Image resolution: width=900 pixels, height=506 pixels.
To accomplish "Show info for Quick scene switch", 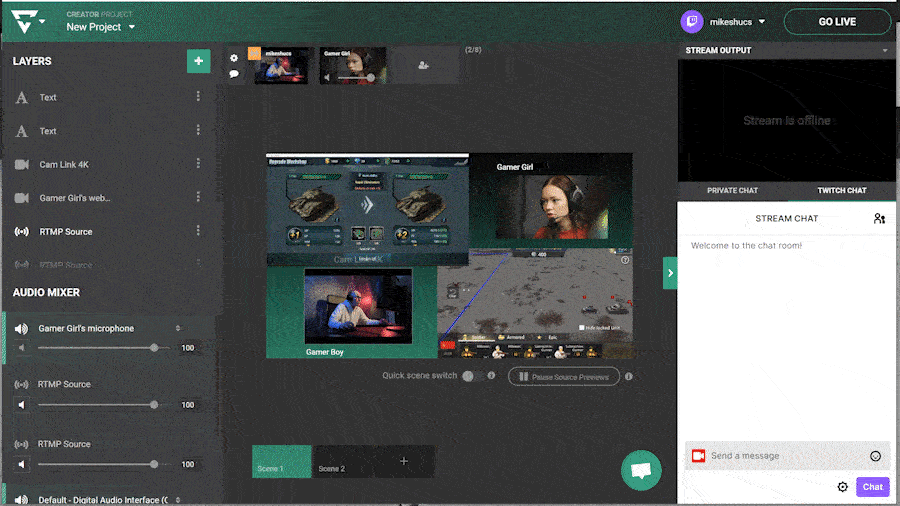I will point(491,375).
